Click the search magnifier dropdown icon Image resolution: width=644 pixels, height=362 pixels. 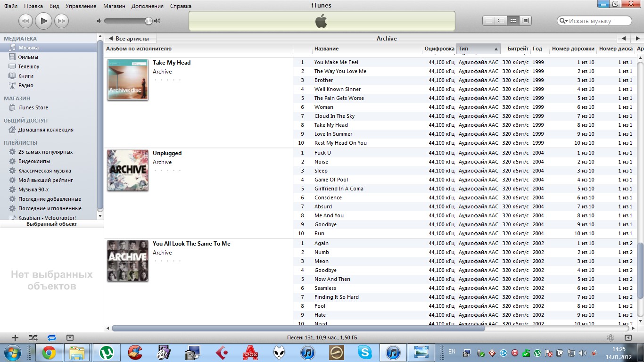563,21
